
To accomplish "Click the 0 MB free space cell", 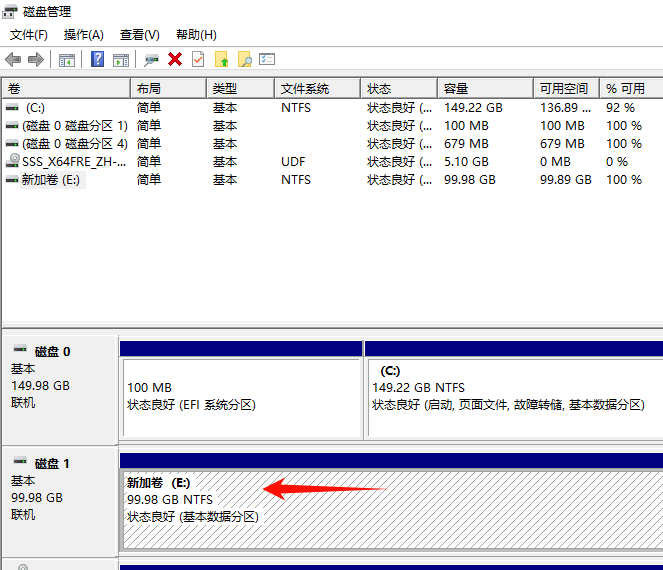I will click(x=555, y=162).
